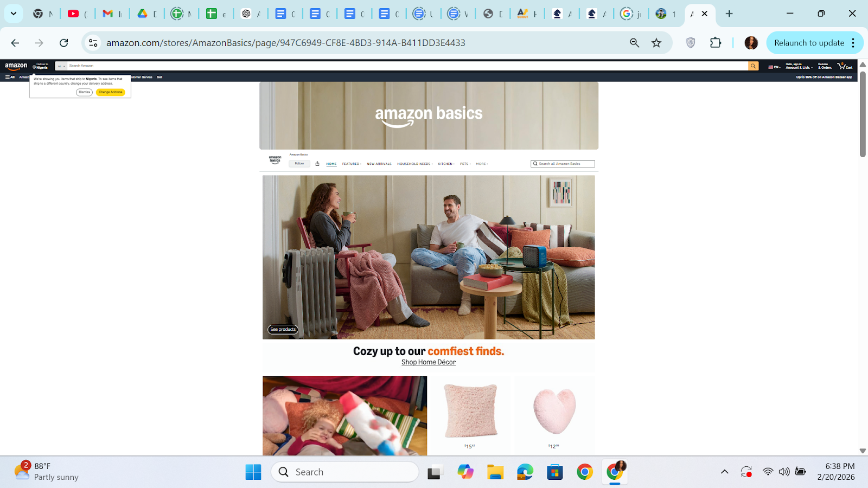Open the Deliver to Nigeria location selector
Screen dimensions: 868x488
click(41, 66)
